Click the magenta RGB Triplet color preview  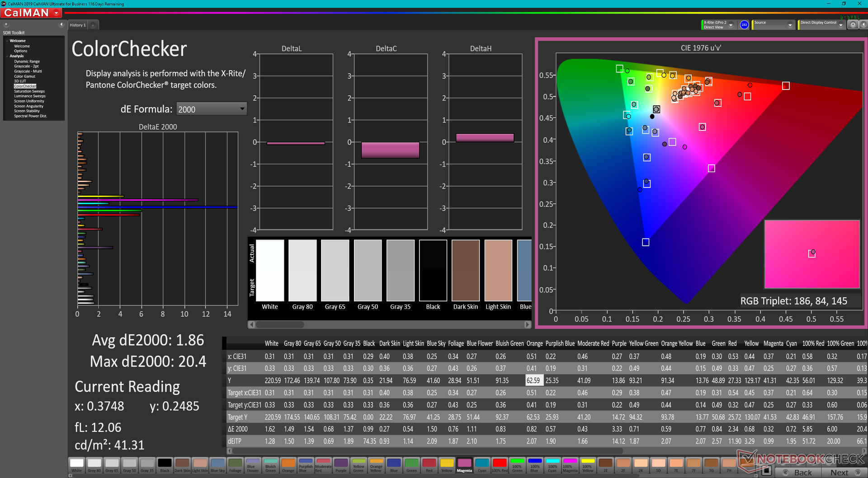tap(812, 254)
